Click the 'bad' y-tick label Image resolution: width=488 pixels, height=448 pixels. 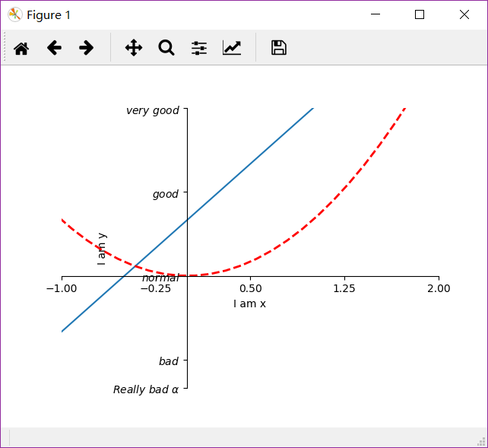click(169, 361)
